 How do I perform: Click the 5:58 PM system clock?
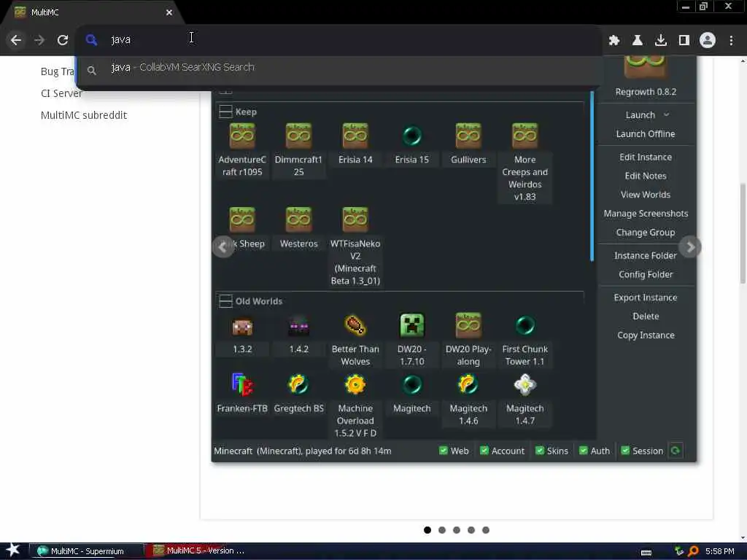pos(719,551)
